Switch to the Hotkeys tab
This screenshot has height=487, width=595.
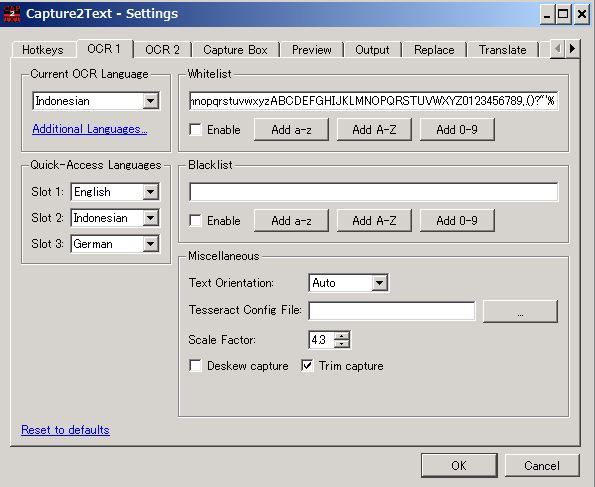click(x=43, y=50)
